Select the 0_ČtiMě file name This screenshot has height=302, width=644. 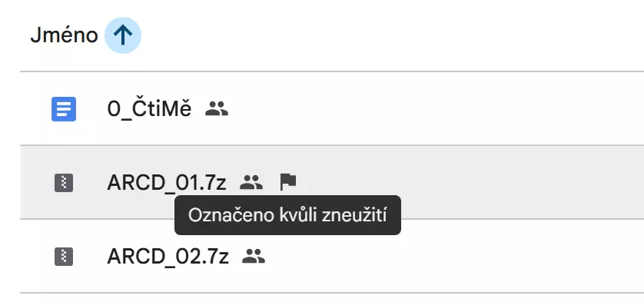[x=149, y=109]
